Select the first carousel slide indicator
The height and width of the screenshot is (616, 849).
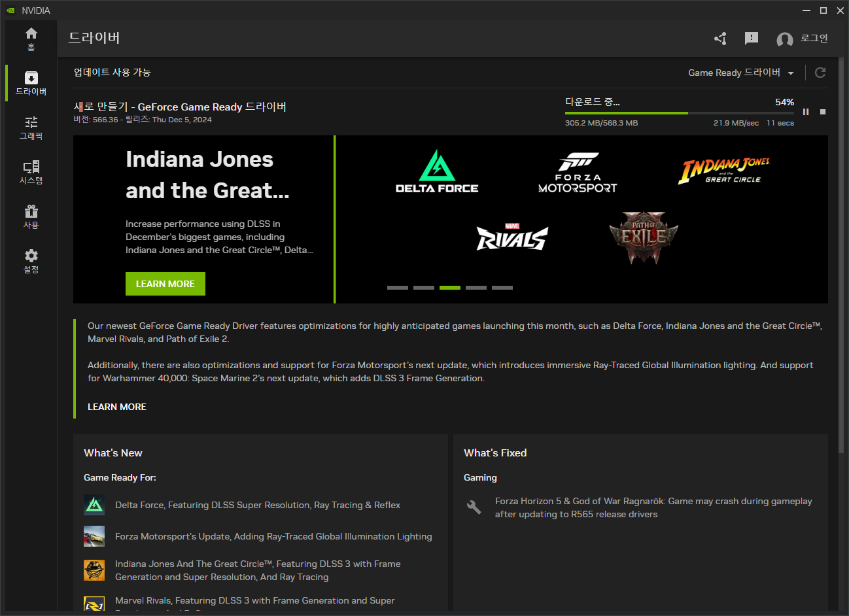[x=398, y=288]
